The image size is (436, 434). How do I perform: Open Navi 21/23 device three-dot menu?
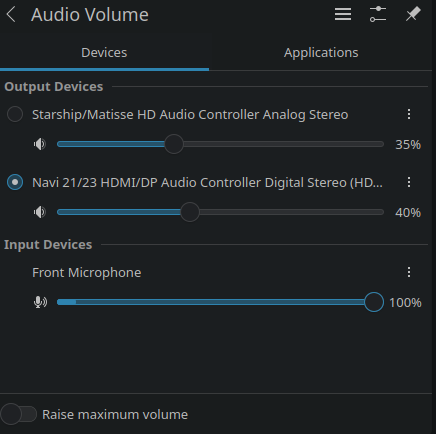coord(409,182)
